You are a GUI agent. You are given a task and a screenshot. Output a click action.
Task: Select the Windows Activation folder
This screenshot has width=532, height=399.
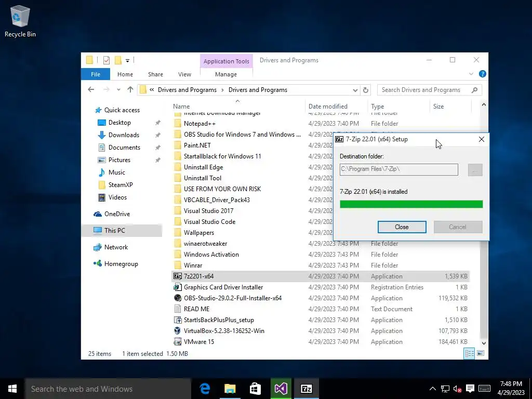[211, 255]
